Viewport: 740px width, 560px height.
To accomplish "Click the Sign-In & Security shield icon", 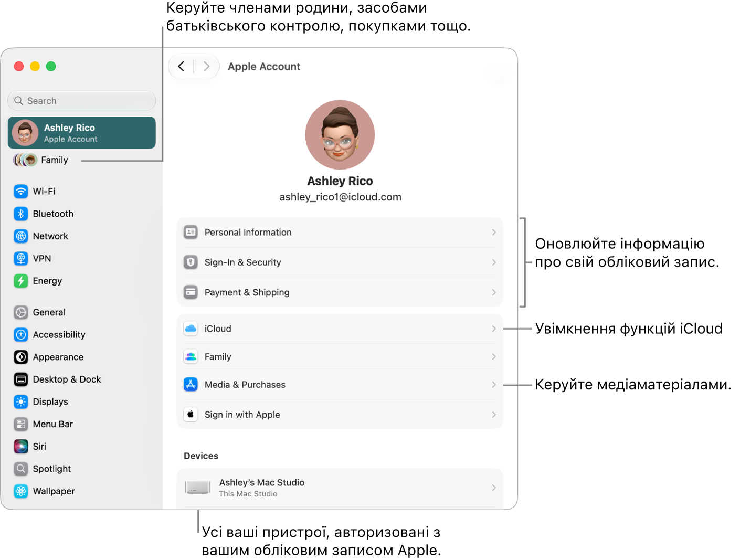I will pyautogui.click(x=191, y=262).
